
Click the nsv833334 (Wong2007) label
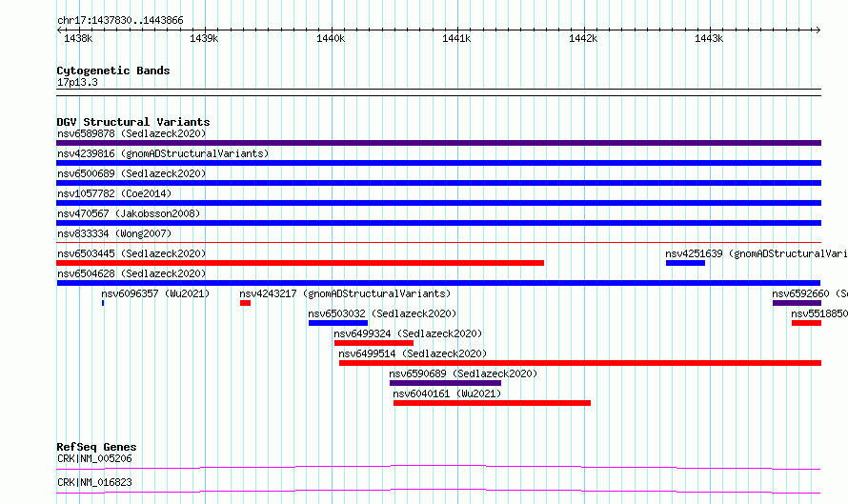pos(114,233)
